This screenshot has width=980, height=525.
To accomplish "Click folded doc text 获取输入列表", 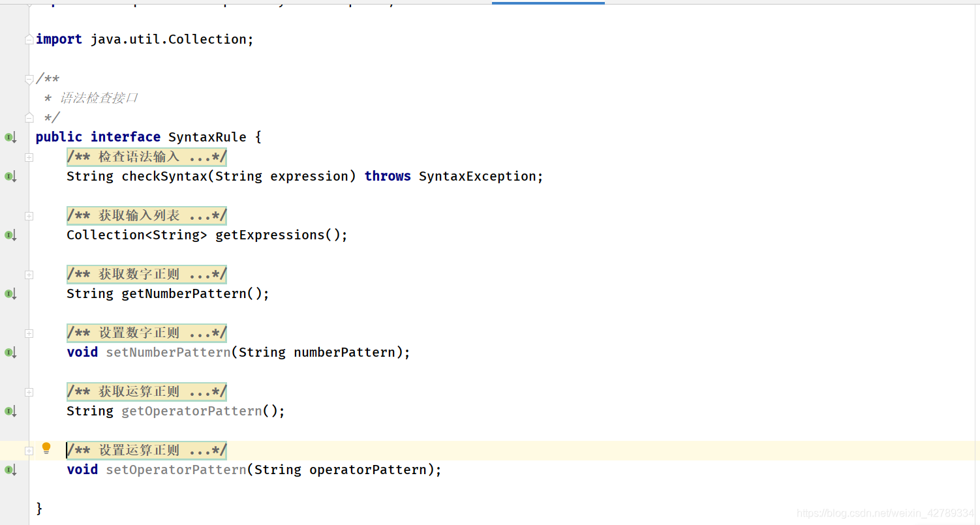I will tap(147, 215).
